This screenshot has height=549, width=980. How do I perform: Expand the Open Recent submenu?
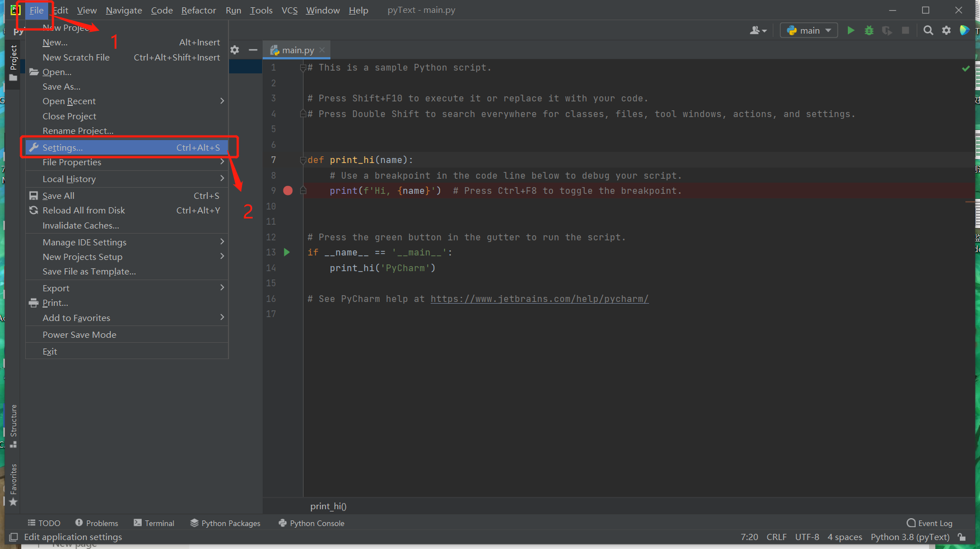pos(68,101)
